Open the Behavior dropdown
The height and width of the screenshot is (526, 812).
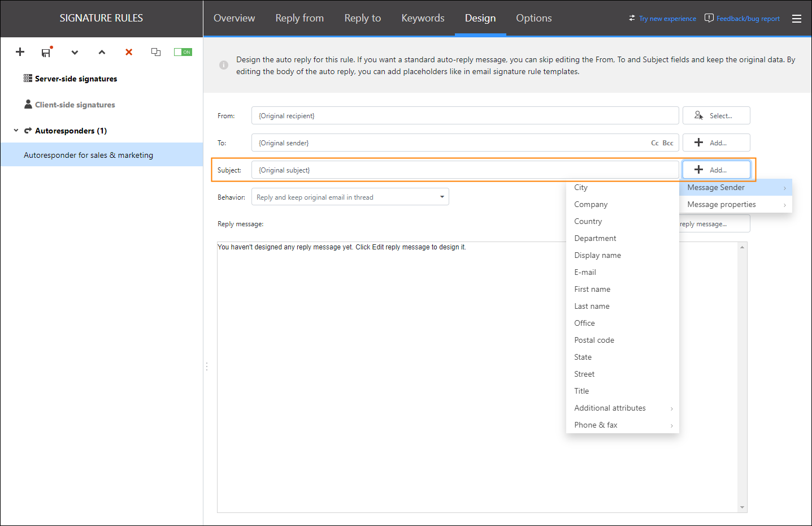442,196
